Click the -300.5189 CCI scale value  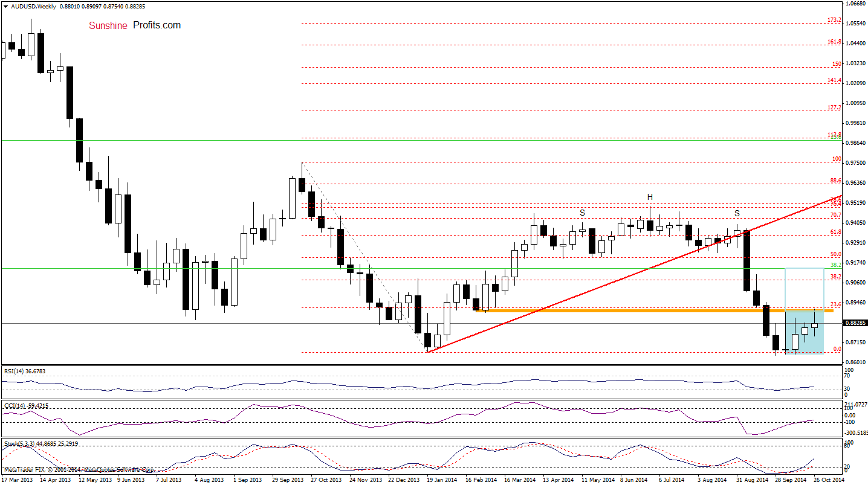(856, 432)
